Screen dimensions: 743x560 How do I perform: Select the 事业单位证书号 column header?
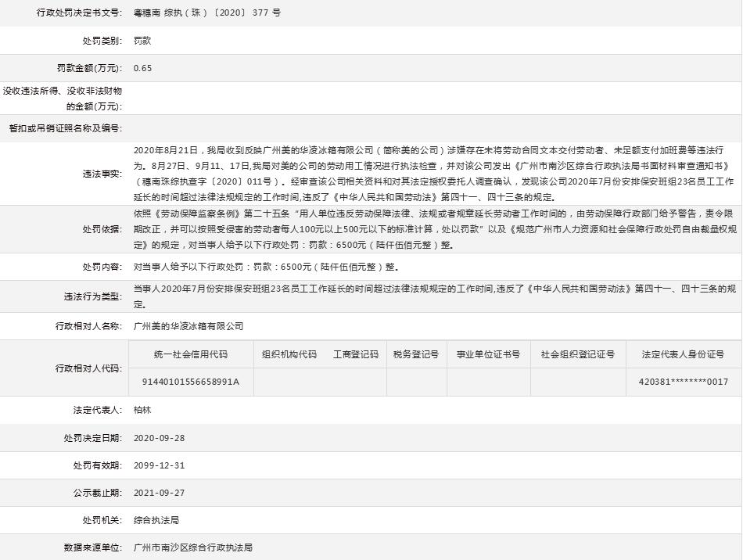coord(488,354)
